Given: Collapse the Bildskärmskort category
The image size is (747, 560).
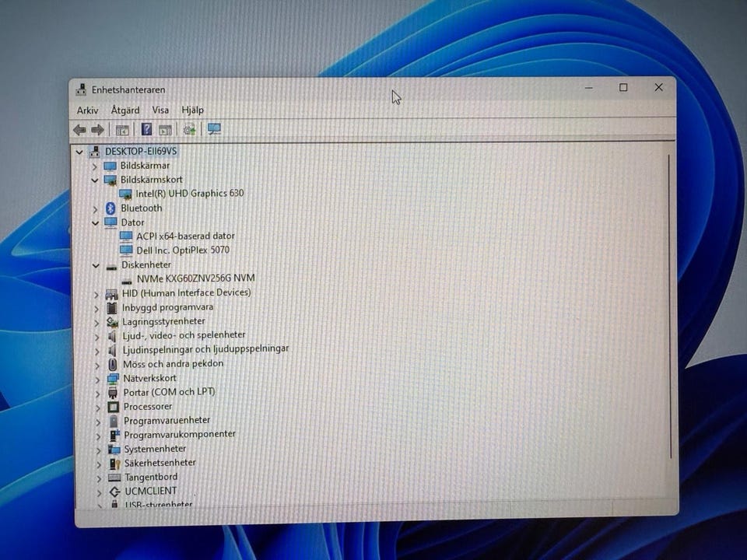Looking at the screenshot, I should [x=94, y=180].
